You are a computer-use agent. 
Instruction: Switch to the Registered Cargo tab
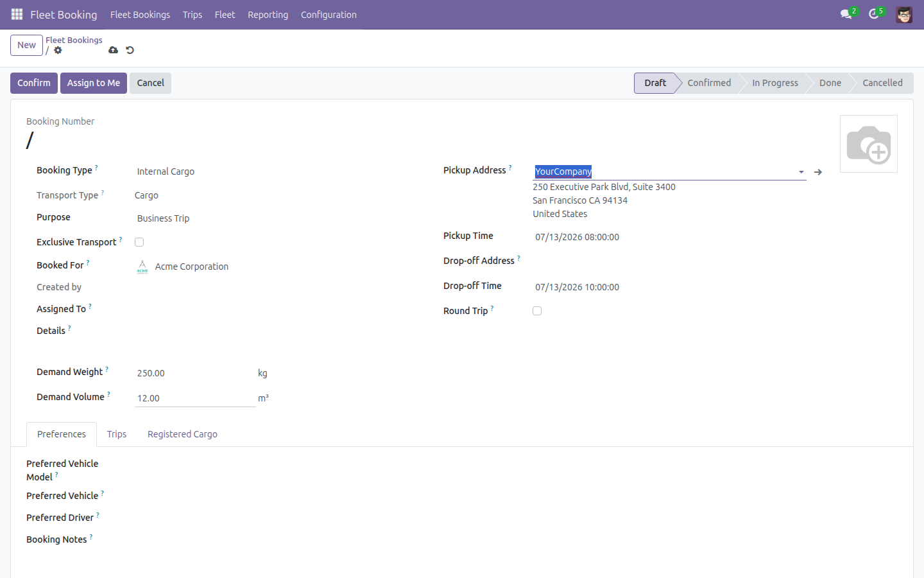tap(182, 434)
